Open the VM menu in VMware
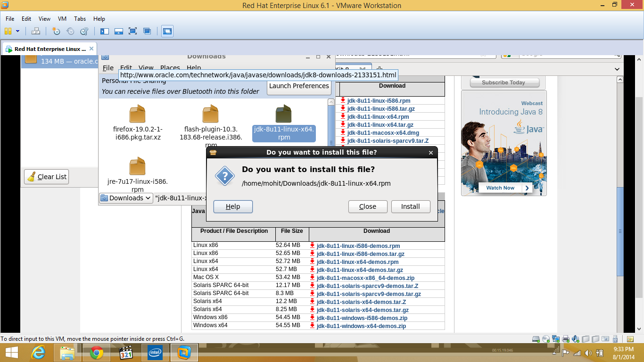 [x=62, y=19]
